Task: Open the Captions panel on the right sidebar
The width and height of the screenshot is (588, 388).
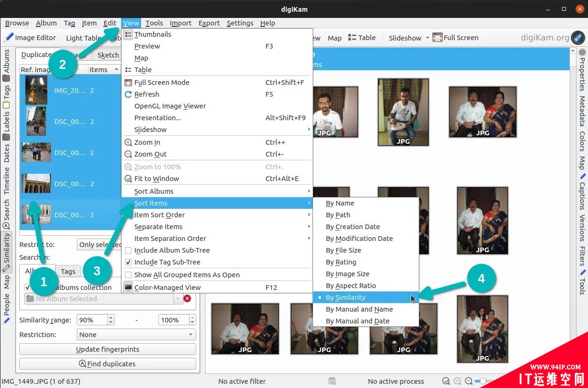Action: (x=582, y=191)
